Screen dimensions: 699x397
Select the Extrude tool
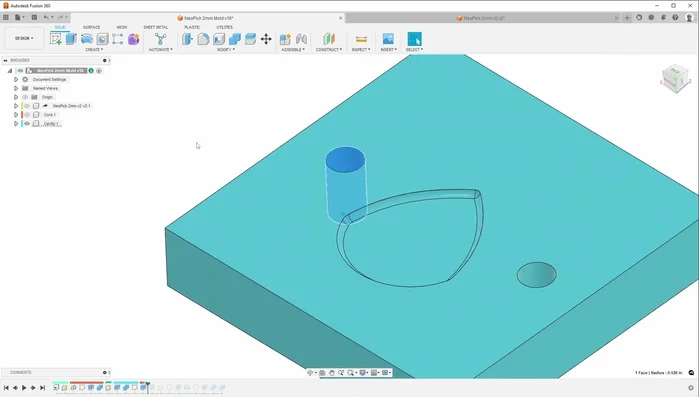(71, 39)
